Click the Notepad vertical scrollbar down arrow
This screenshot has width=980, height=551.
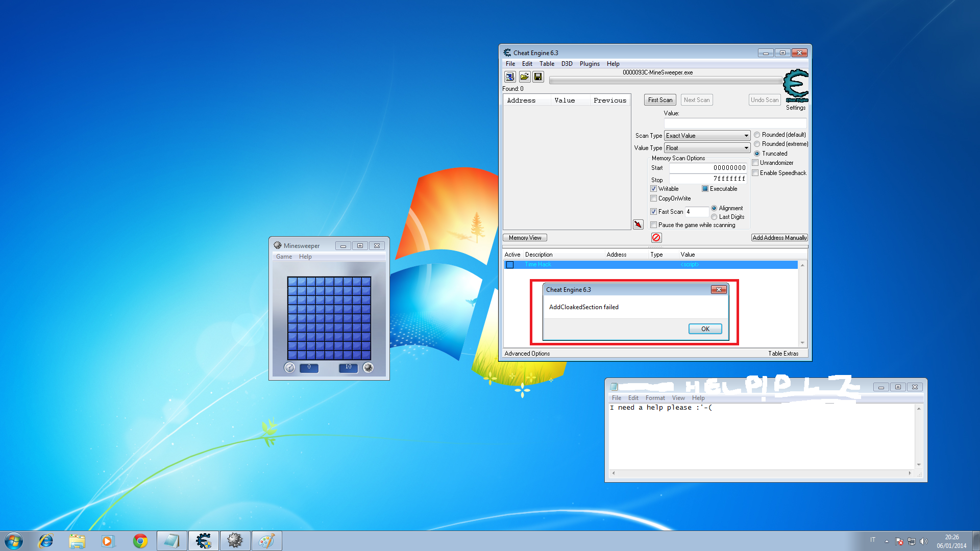click(919, 465)
